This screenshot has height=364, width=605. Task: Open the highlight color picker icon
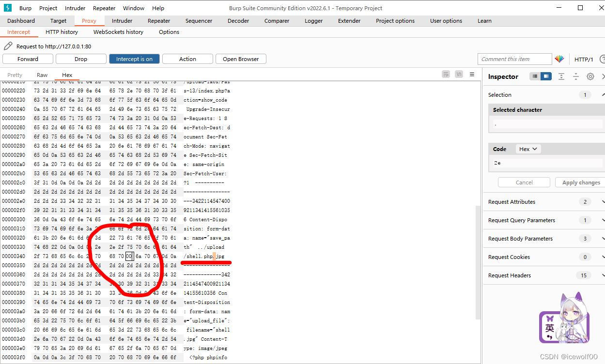[559, 59]
